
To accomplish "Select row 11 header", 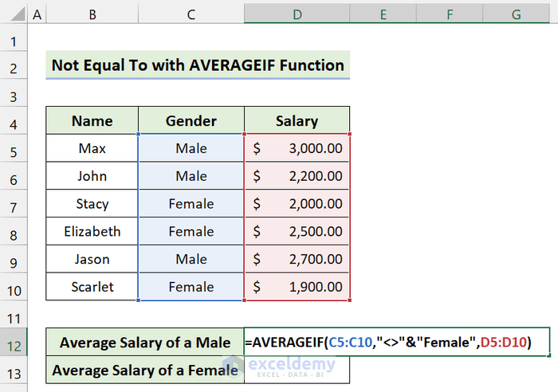I will point(14,315).
